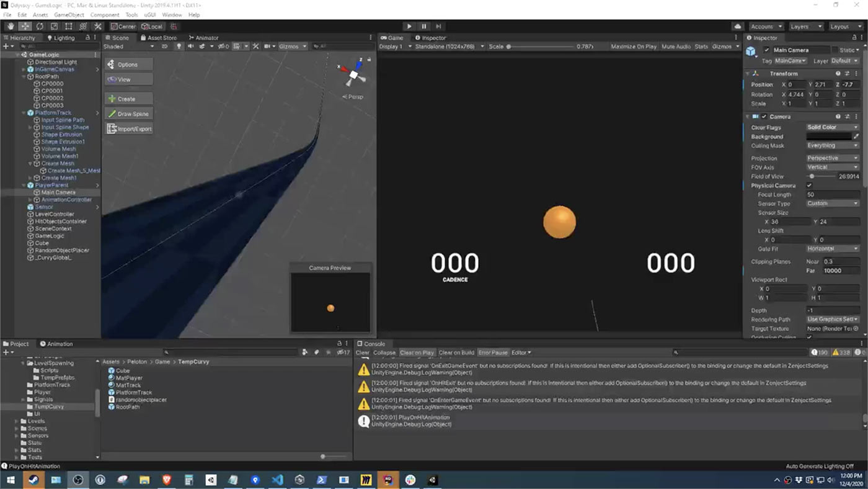Click the Background color eyedropper icon

click(x=856, y=137)
